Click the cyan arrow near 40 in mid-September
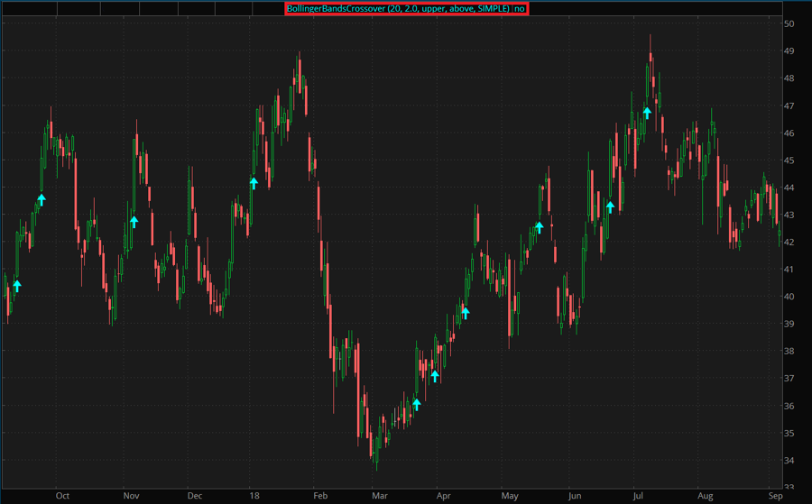The height and width of the screenshot is (504, 812). click(x=16, y=287)
